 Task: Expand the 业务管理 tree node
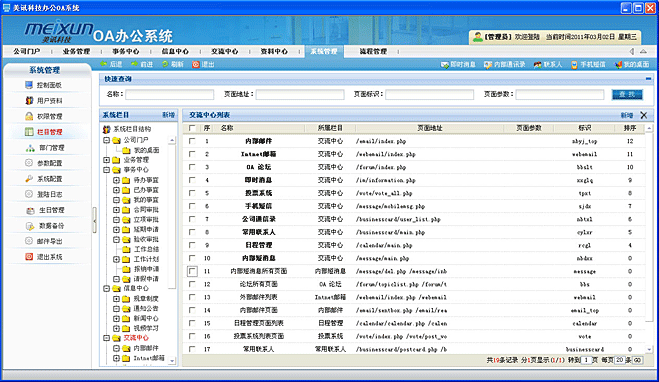pyautogui.click(x=106, y=160)
